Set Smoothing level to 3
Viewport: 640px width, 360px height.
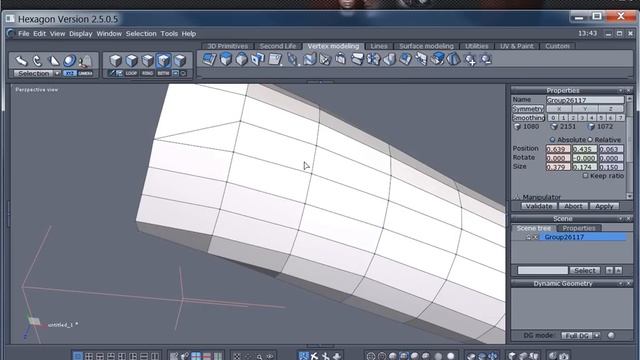[x=582, y=118]
